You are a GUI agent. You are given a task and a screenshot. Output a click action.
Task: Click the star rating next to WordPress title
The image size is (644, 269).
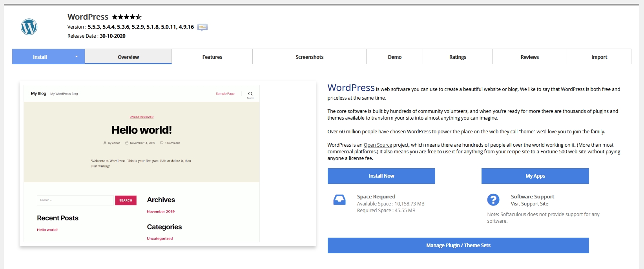coord(126,17)
